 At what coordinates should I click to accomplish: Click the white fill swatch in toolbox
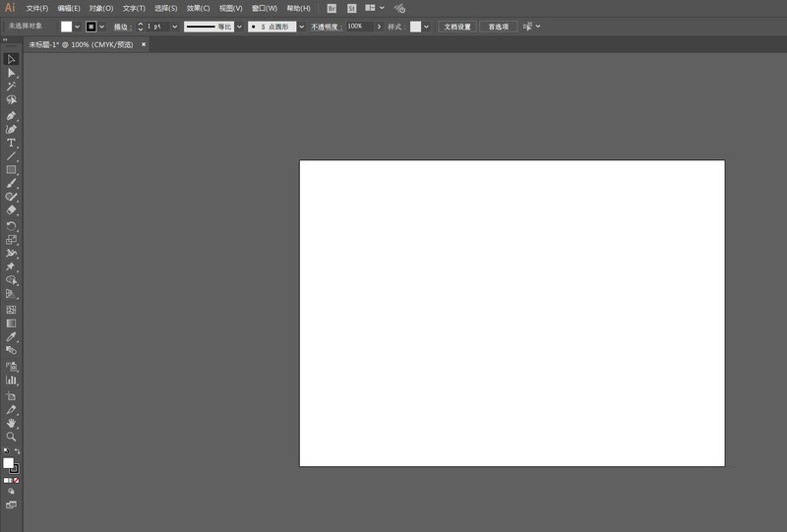click(x=8, y=462)
